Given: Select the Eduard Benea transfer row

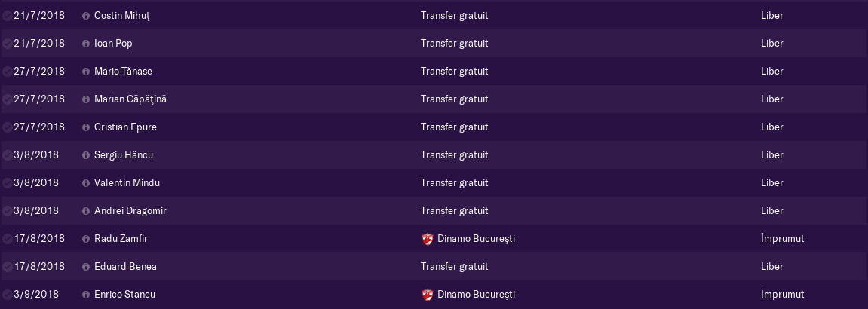Looking at the screenshot, I should [x=434, y=267].
